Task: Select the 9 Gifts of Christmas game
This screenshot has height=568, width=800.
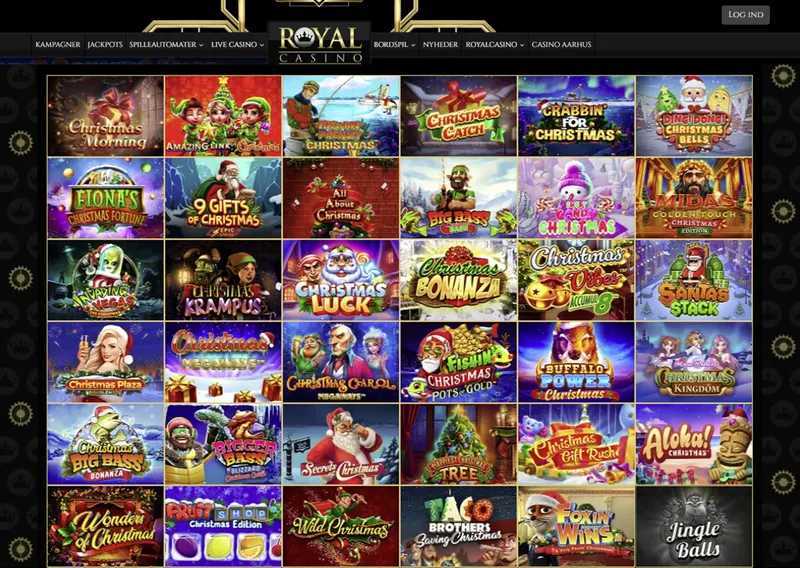Action: point(223,198)
